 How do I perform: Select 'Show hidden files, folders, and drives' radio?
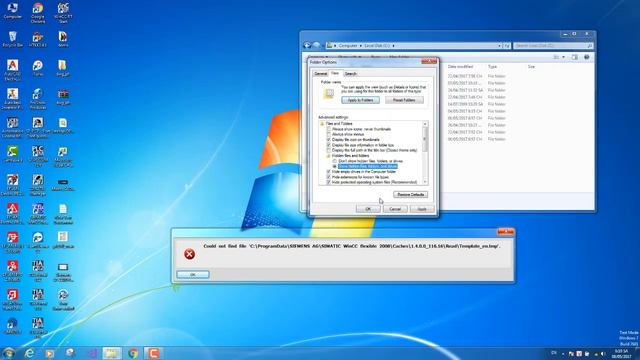(335, 166)
